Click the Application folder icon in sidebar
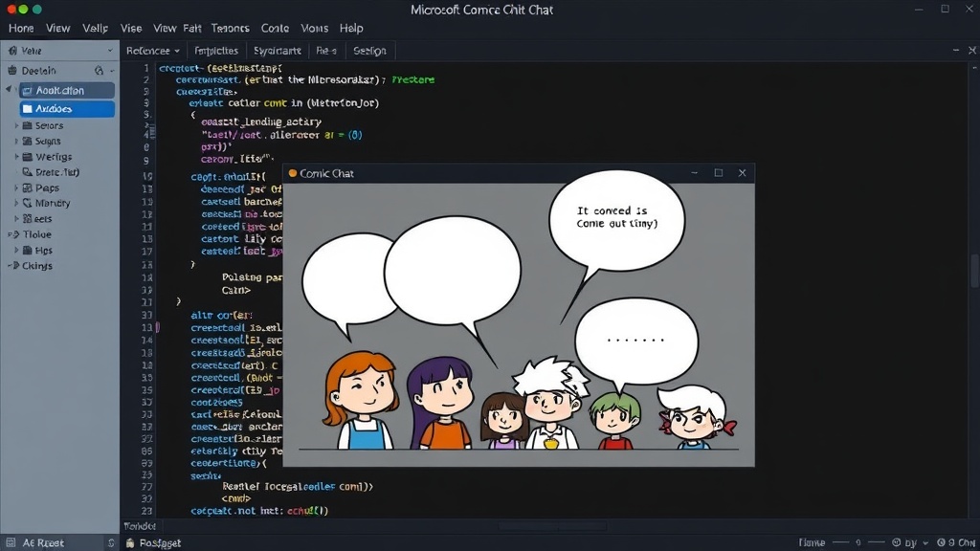This screenshot has width=980, height=551. click(x=27, y=91)
